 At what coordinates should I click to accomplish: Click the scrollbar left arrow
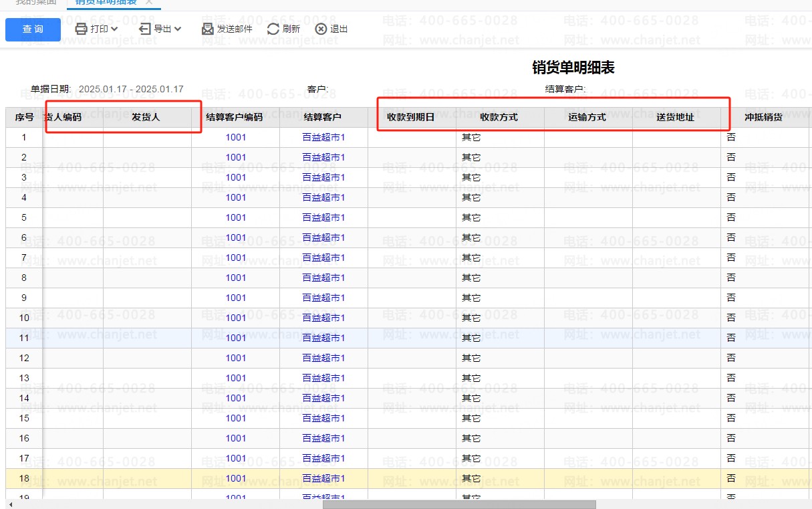pyautogui.click(x=10, y=504)
